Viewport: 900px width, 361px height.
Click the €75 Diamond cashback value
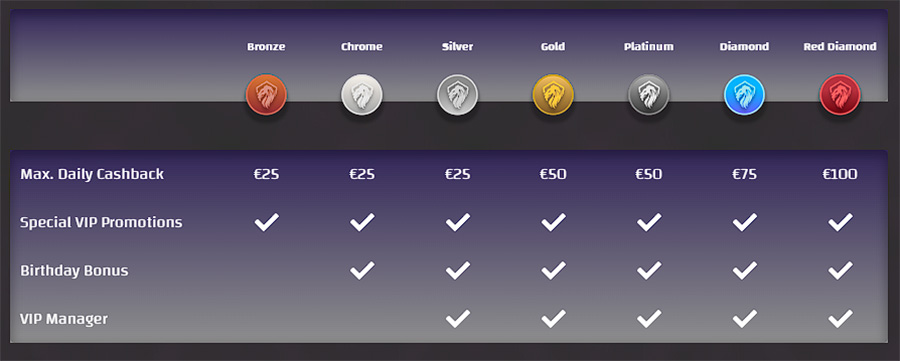(744, 174)
